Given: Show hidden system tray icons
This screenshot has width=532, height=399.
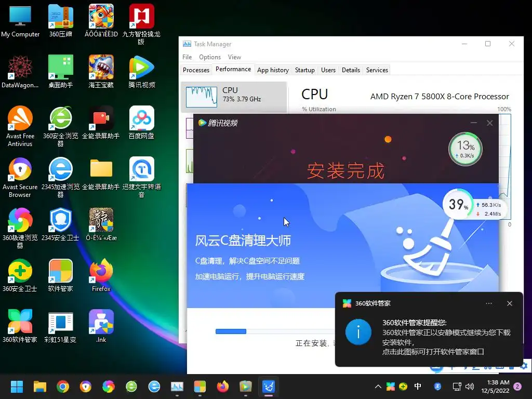Looking at the screenshot, I should tap(378, 387).
